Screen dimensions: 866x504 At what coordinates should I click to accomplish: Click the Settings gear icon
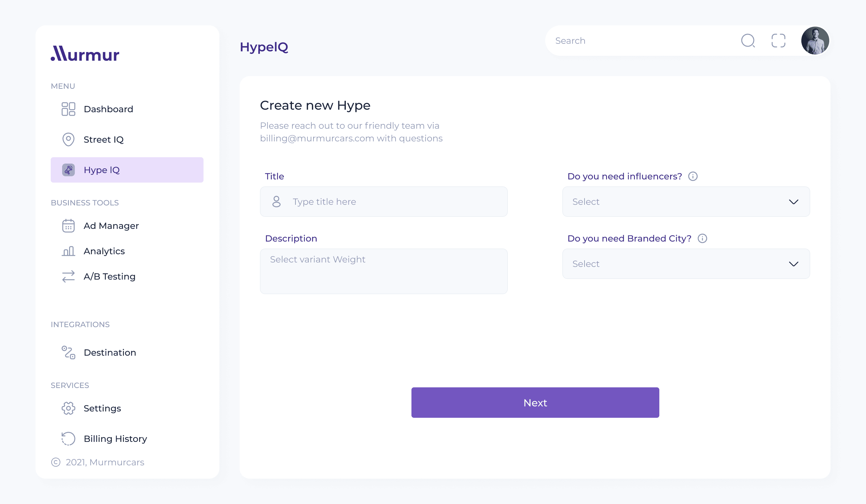point(68,408)
